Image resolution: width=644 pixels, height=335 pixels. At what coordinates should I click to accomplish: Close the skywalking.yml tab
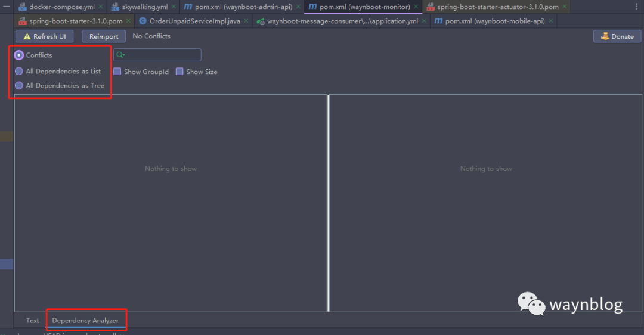pos(174,7)
